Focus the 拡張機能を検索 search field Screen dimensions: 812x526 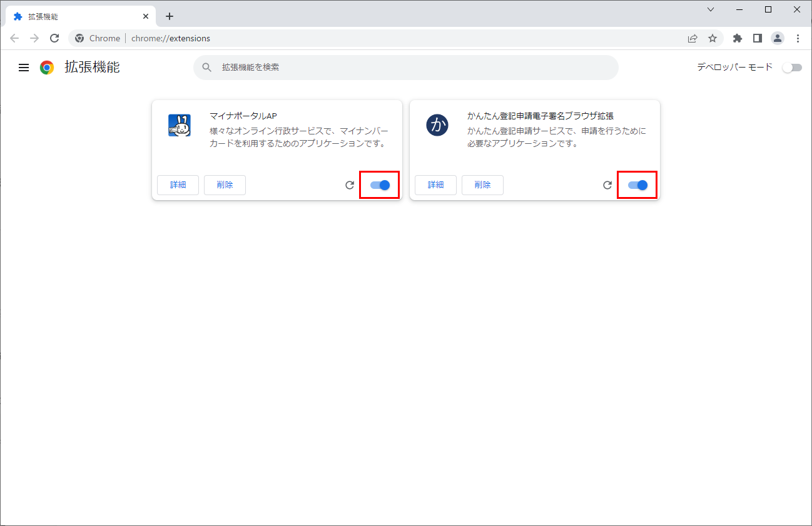point(405,68)
